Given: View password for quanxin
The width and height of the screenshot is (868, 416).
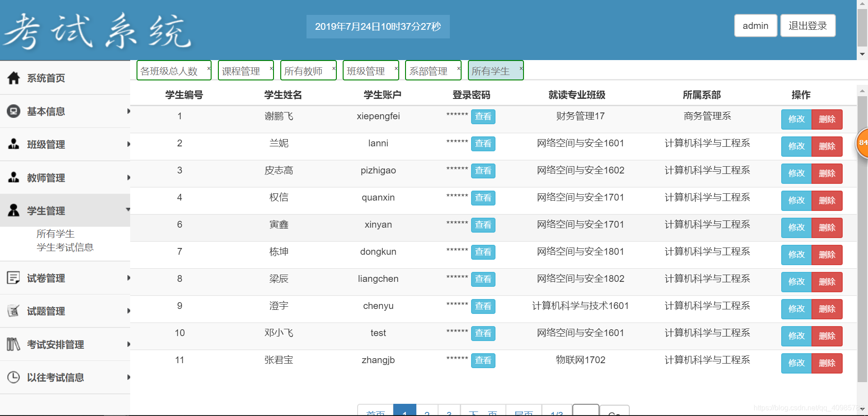Looking at the screenshot, I should pos(483,198).
